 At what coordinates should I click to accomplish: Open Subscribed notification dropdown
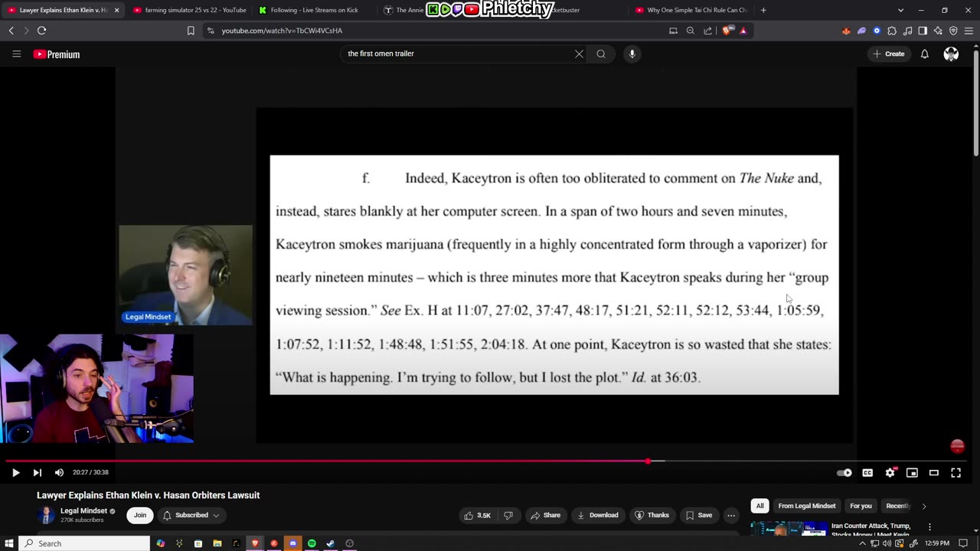(191, 515)
